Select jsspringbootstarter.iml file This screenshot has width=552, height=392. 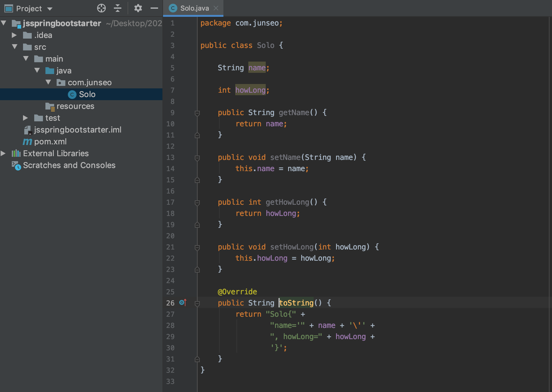[x=77, y=130]
